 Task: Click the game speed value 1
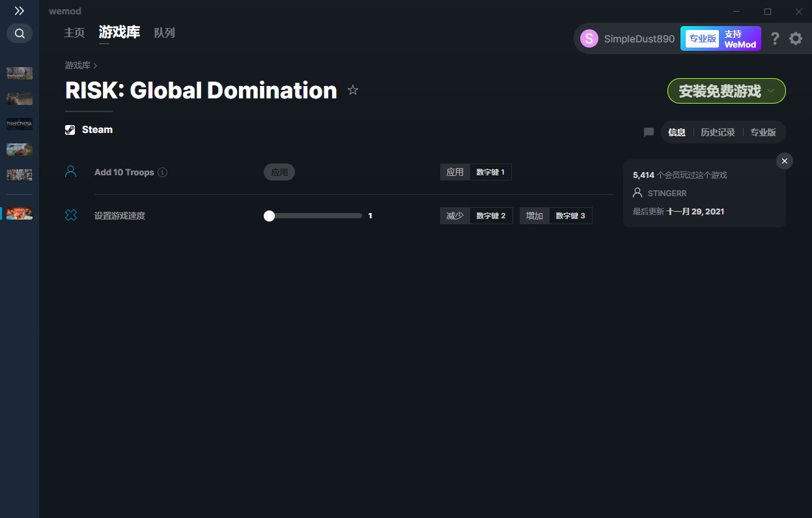(x=371, y=216)
